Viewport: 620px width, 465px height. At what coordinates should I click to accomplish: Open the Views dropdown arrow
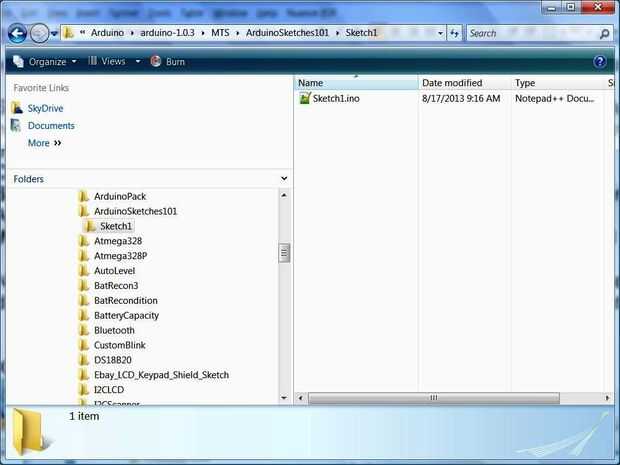click(x=138, y=61)
